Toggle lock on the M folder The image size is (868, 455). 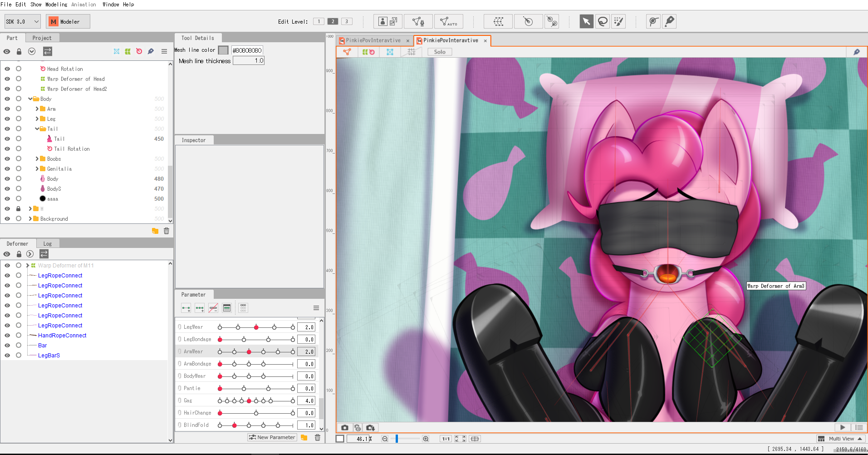coord(19,209)
